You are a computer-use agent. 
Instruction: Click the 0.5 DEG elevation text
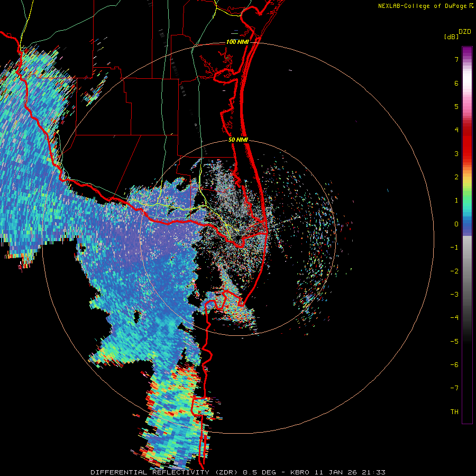point(259,472)
